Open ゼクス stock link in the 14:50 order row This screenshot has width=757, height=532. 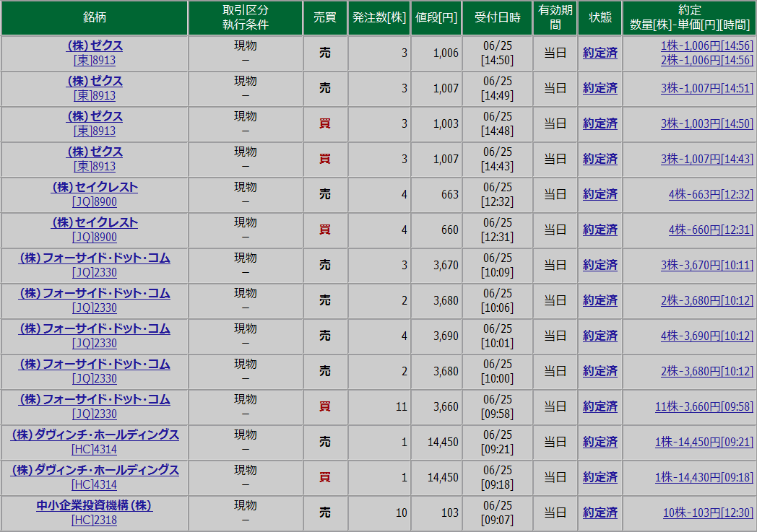coord(95,45)
